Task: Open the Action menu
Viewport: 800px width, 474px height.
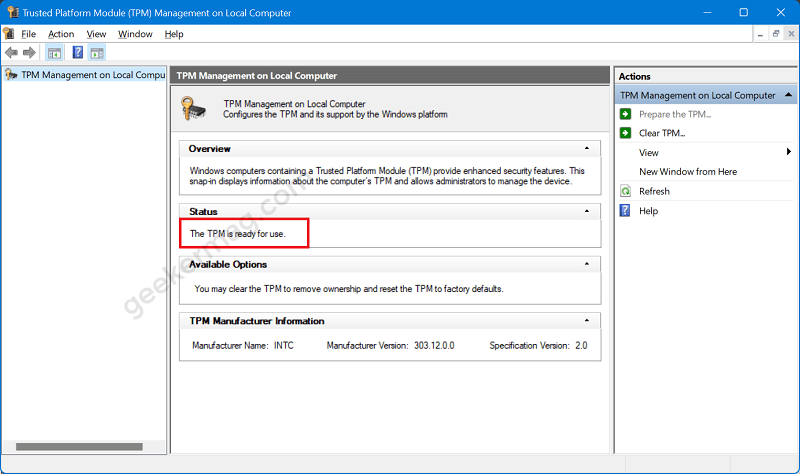Action: coord(61,34)
